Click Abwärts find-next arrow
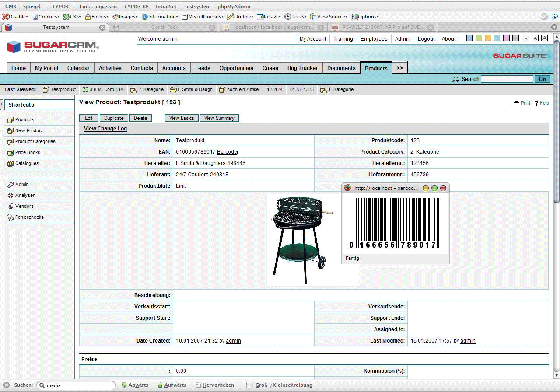This screenshot has height=392, width=560. pyautogui.click(x=135, y=385)
